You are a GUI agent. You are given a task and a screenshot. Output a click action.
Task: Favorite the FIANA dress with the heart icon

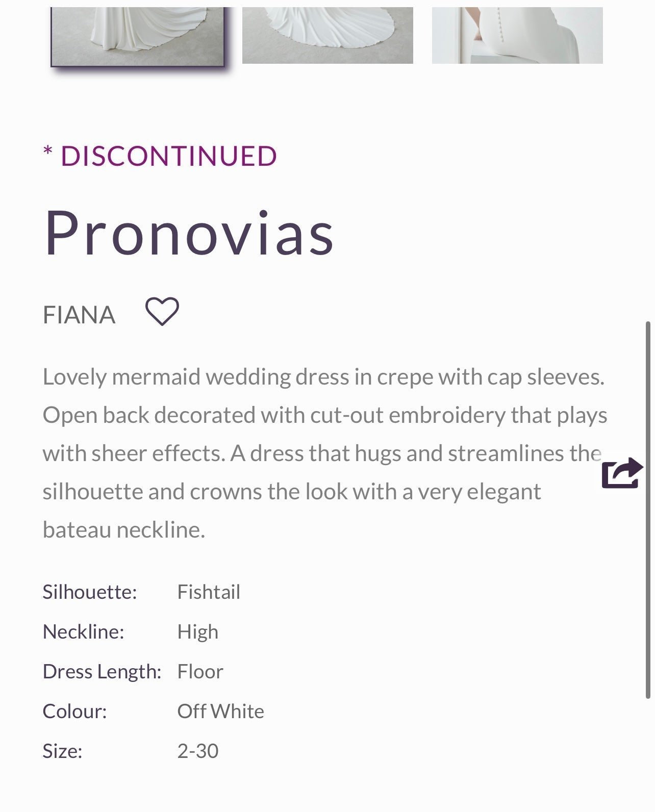click(x=162, y=311)
